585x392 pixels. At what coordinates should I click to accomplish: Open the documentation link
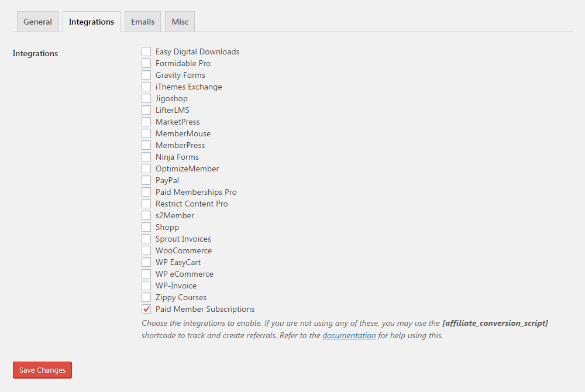coord(349,335)
